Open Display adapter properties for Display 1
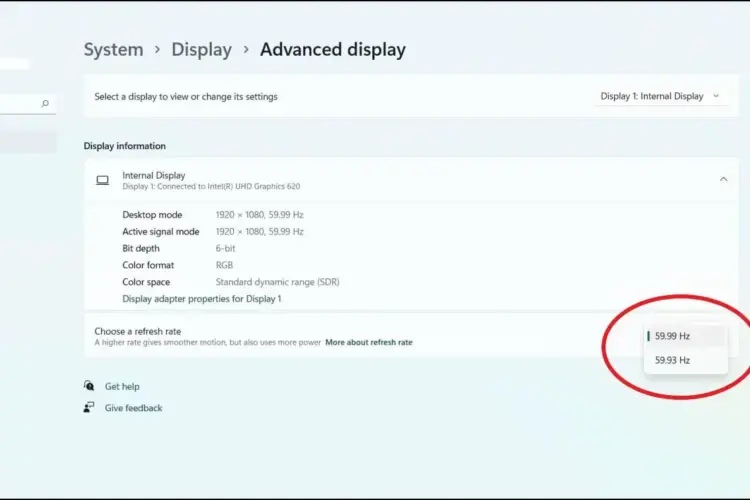750x500 pixels. pyautogui.click(x=201, y=298)
